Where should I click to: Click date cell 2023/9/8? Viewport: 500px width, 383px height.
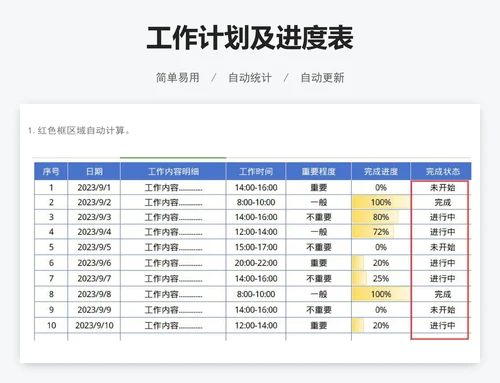[x=94, y=294]
